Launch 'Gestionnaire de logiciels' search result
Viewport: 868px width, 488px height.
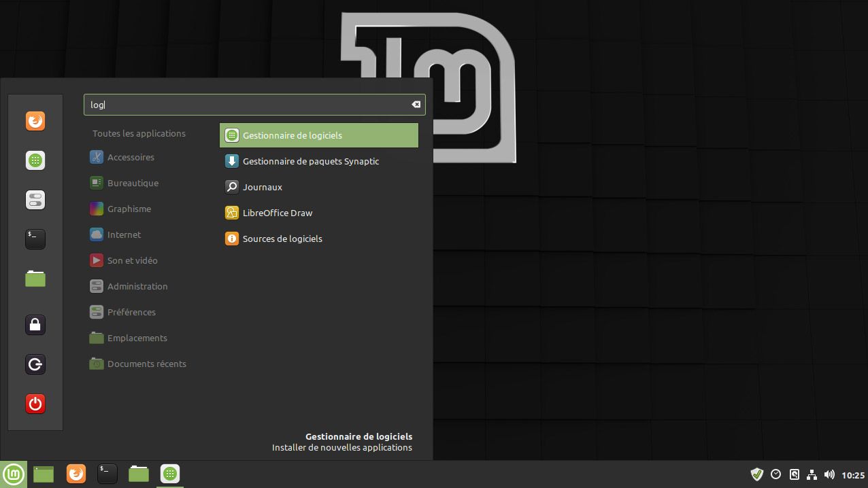click(x=319, y=135)
